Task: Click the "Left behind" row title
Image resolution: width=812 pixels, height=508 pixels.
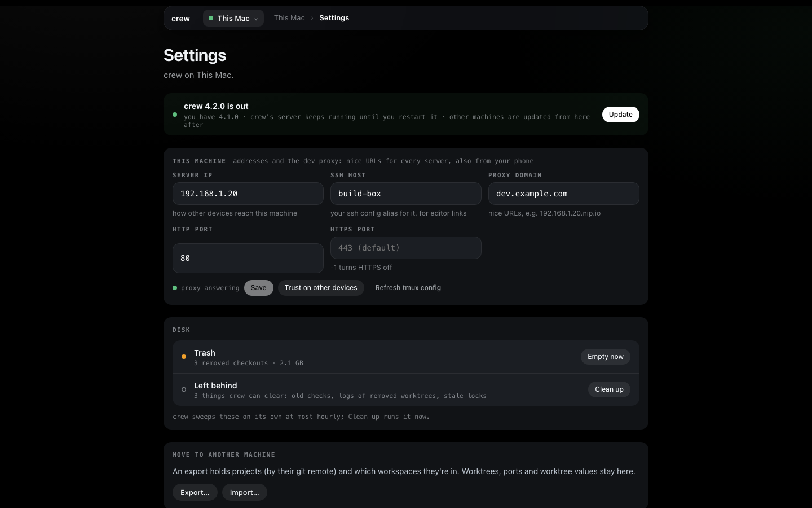Action: [x=215, y=386]
